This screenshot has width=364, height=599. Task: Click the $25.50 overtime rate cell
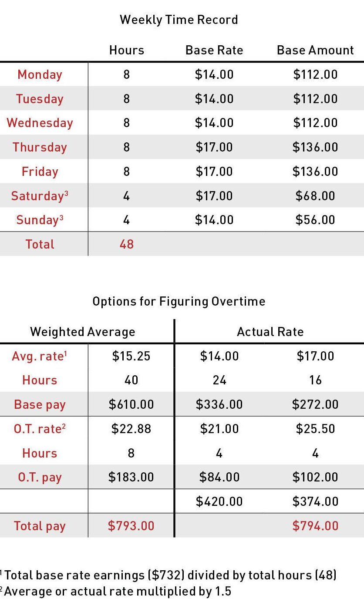click(315, 429)
